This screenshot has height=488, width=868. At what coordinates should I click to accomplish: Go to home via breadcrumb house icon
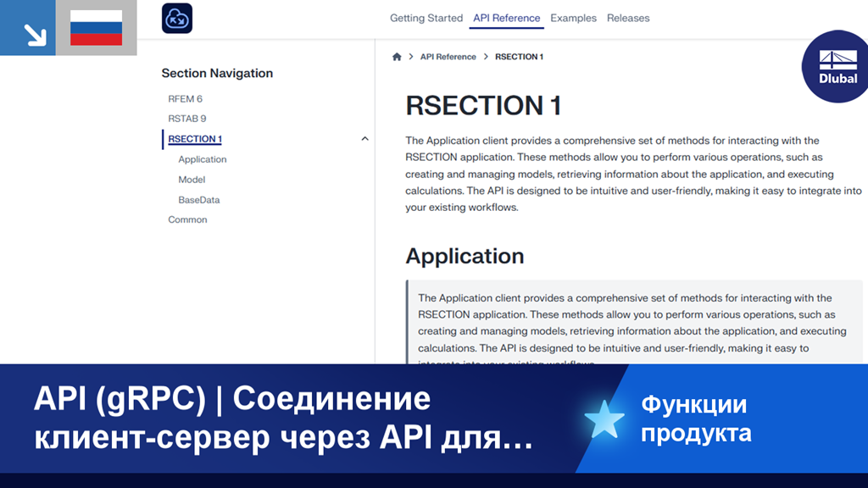coord(397,57)
